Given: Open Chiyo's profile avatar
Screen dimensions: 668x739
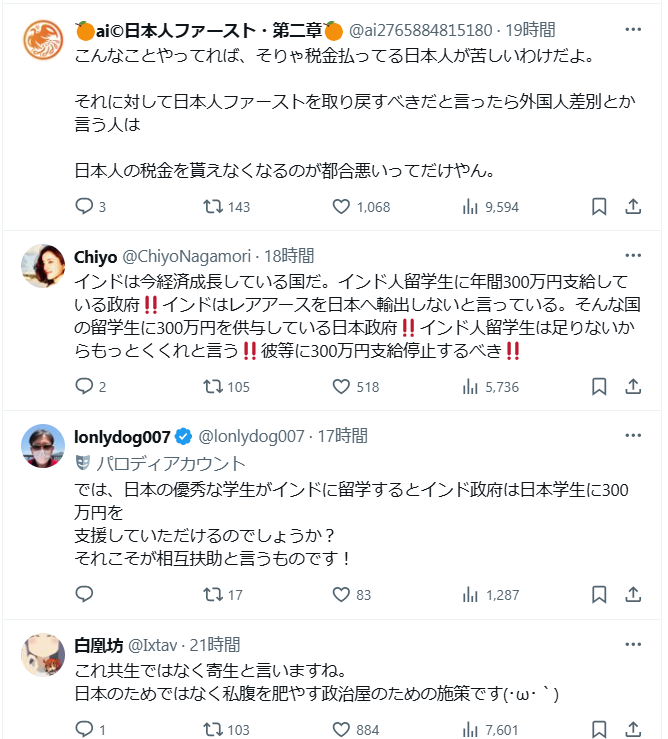Looking at the screenshot, I should (44, 266).
